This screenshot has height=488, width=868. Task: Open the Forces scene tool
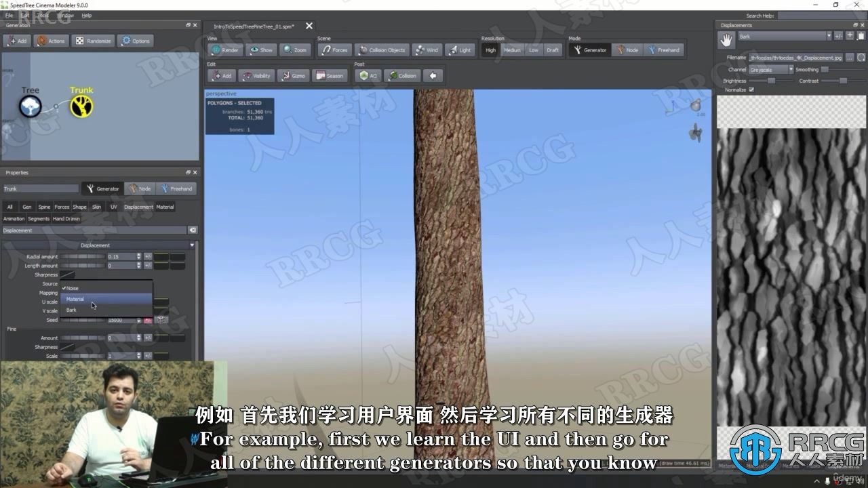click(x=334, y=50)
